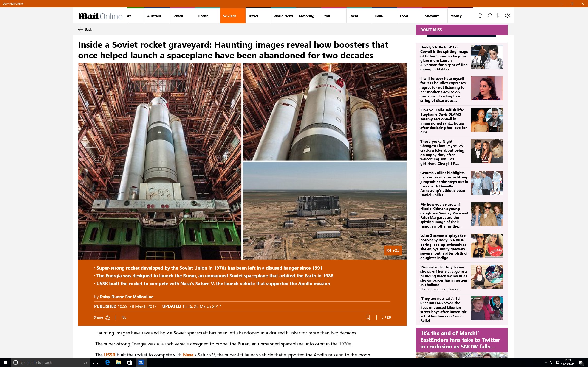Screen dimensions: 588x367
Task: Open search with the magnifier icon
Action: point(489,15)
